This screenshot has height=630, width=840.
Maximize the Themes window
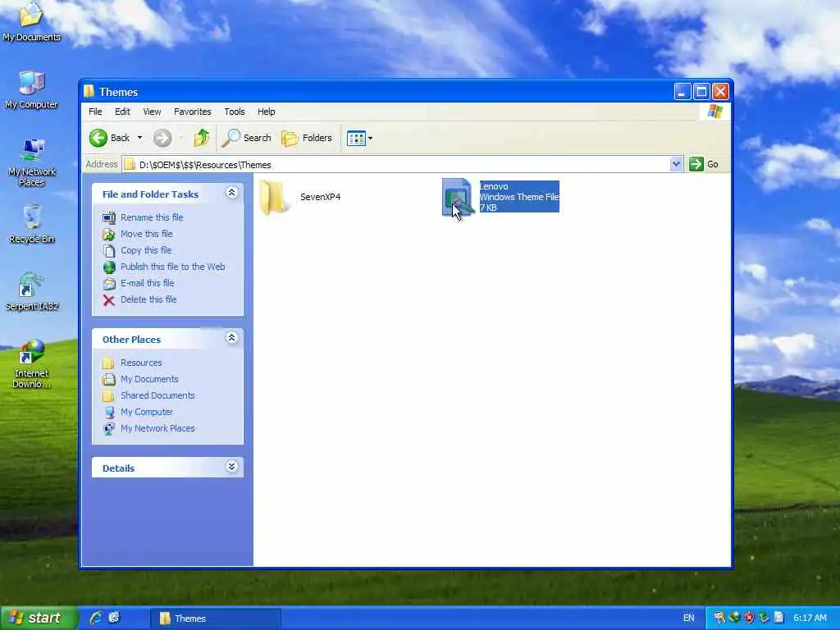point(701,92)
